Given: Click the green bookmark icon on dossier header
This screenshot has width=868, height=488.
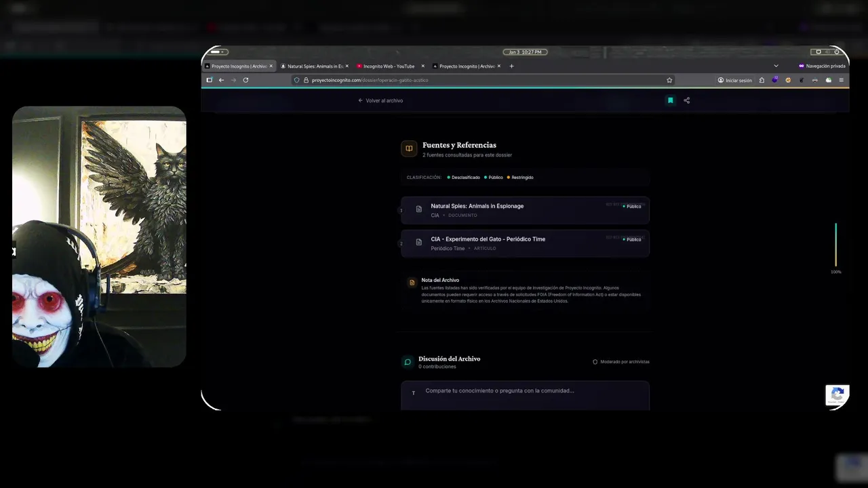Looking at the screenshot, I should [671, 100].
